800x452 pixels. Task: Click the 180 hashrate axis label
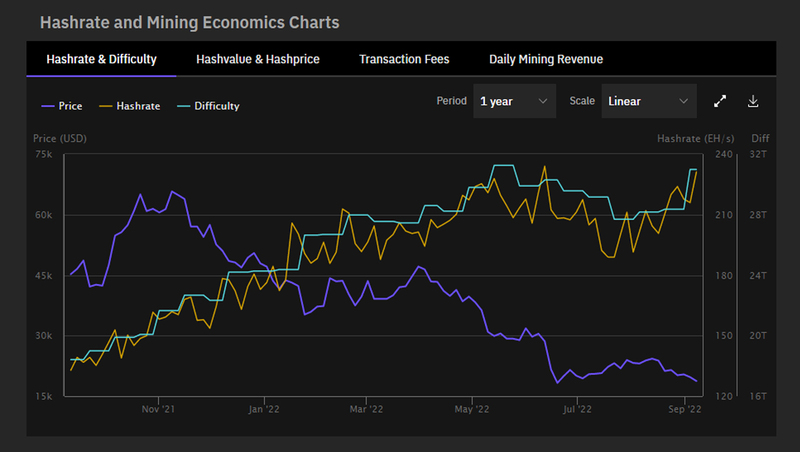point(723,275)
